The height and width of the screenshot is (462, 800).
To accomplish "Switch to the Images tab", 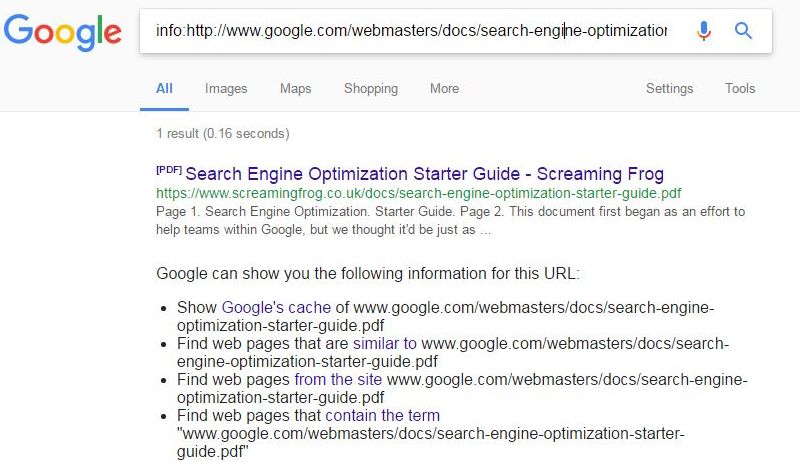I will click(x=226, y=88).
